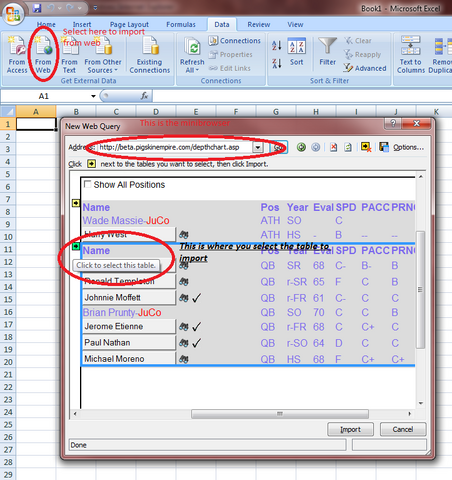This screenshot has width=452, height=480.
Task: Open workbook Connections
Action: (234, 41)
